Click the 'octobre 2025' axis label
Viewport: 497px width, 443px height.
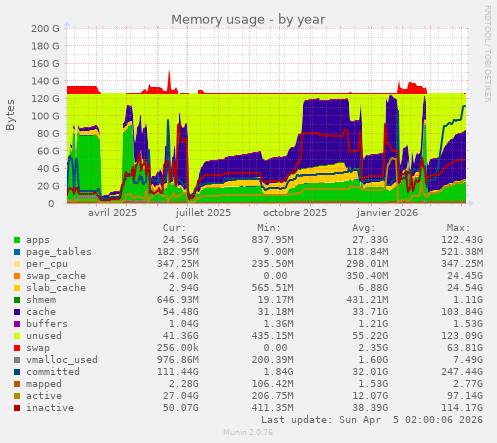coord(295,213)
